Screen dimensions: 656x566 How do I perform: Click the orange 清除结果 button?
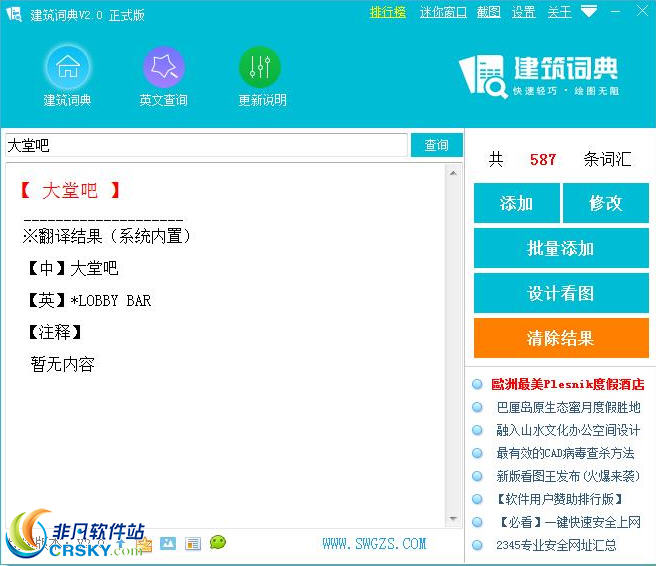(x=561, y=338)
